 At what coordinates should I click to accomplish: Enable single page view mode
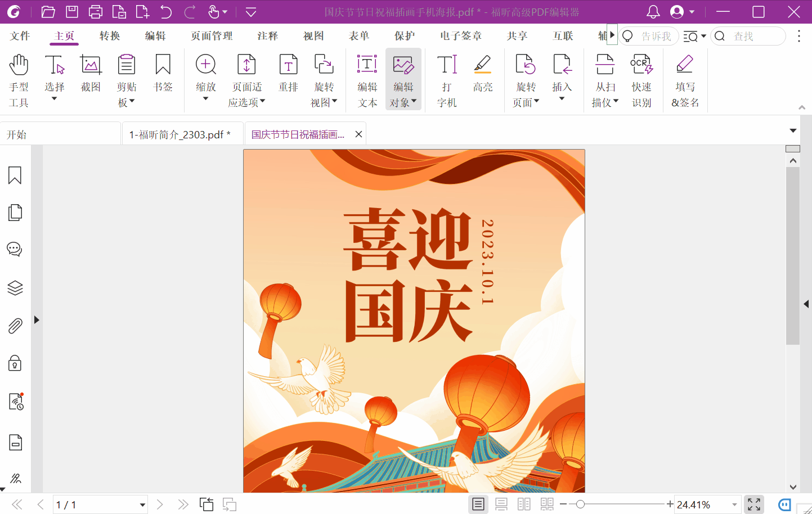(x=478, y=504)
